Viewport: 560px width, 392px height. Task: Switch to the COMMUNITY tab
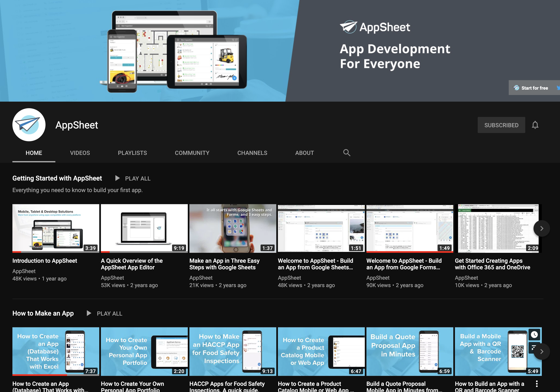point(192,153)
